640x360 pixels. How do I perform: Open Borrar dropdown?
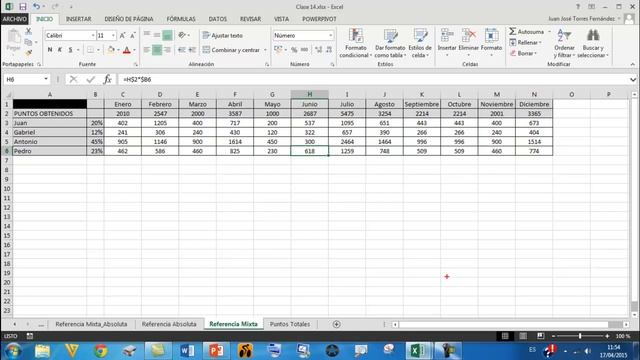(523, 53)
